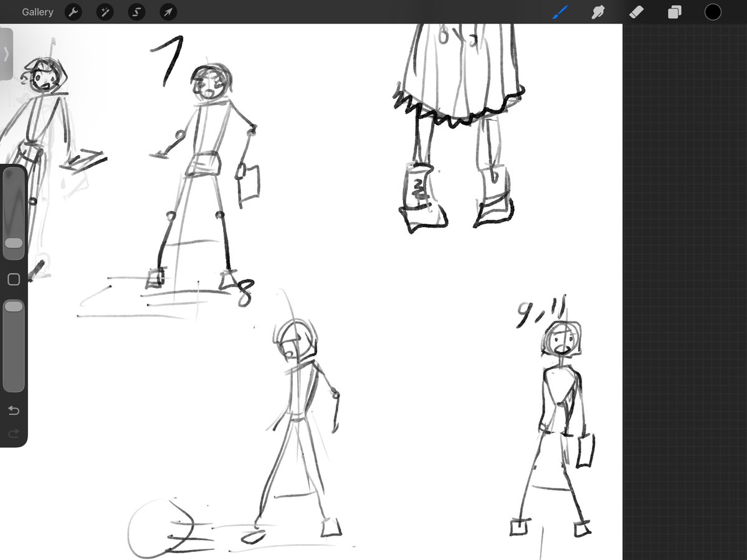747x560 pixels.
Task: Return to the Gallery
Action: coord(37,12)
